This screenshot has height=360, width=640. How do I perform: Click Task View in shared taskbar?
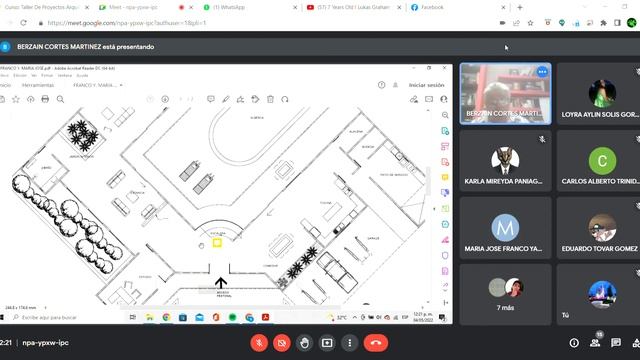133,317
